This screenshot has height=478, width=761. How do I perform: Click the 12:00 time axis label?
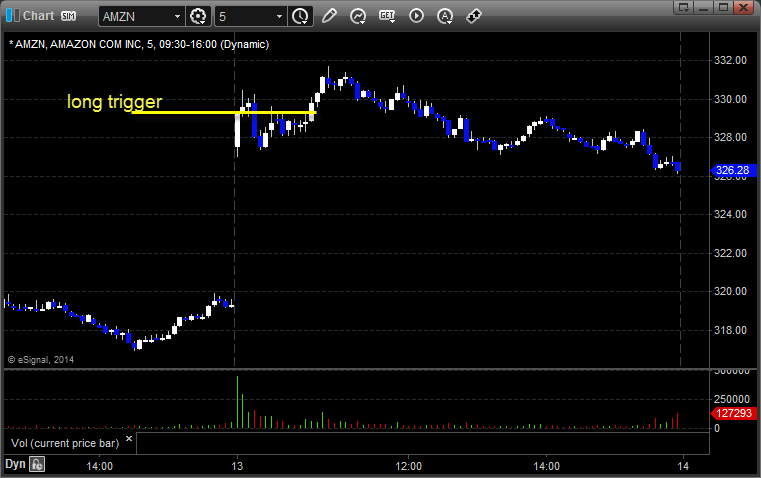pos(409,466)
